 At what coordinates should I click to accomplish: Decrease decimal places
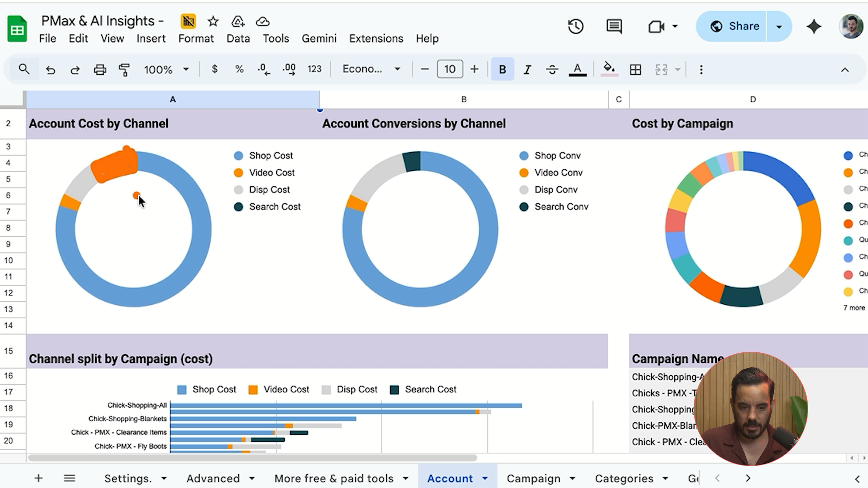point(264,69)
